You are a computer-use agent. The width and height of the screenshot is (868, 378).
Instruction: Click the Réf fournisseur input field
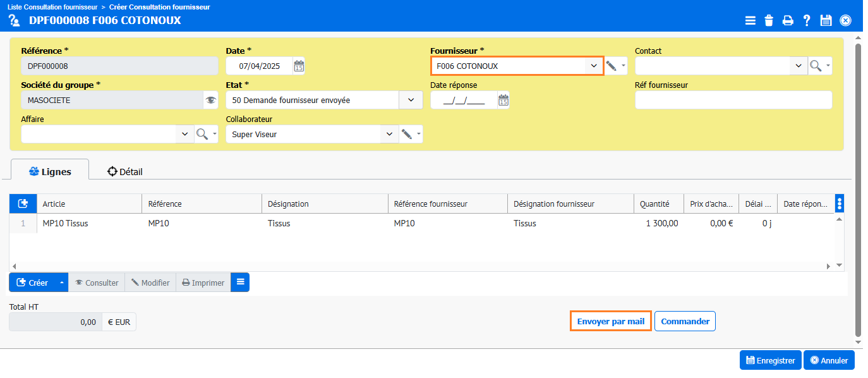(x=733, y=100)
